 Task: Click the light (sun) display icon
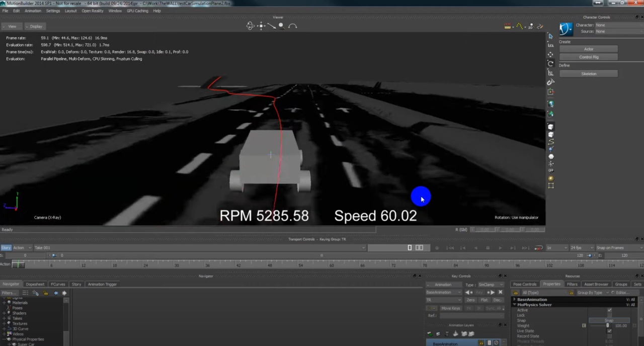(x=550, y=178)
